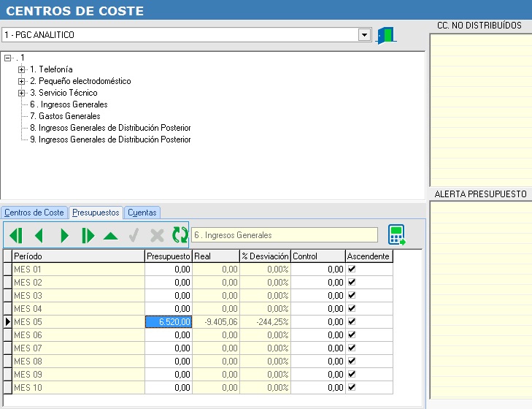Open the PGC ANALITICO dropdown arrow
The height and width of the screenshot is (409, 532).
[364, 35]
